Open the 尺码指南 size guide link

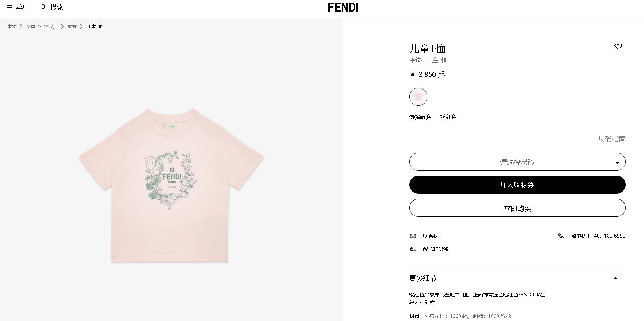click(612, 139)
